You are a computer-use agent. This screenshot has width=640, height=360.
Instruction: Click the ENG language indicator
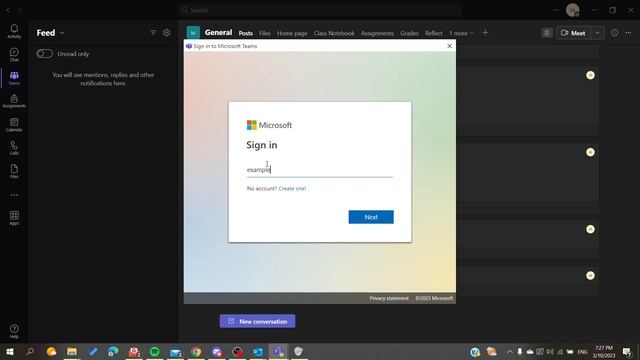pos(582,351)
